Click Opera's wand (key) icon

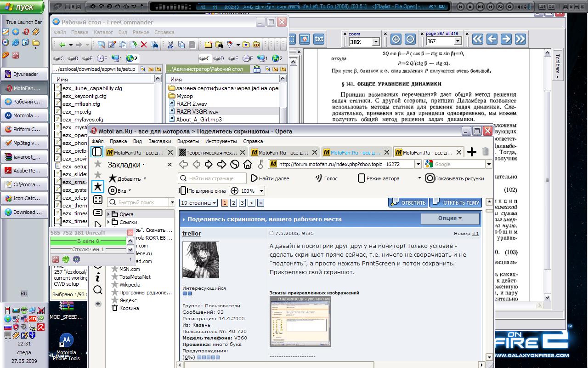261,164
